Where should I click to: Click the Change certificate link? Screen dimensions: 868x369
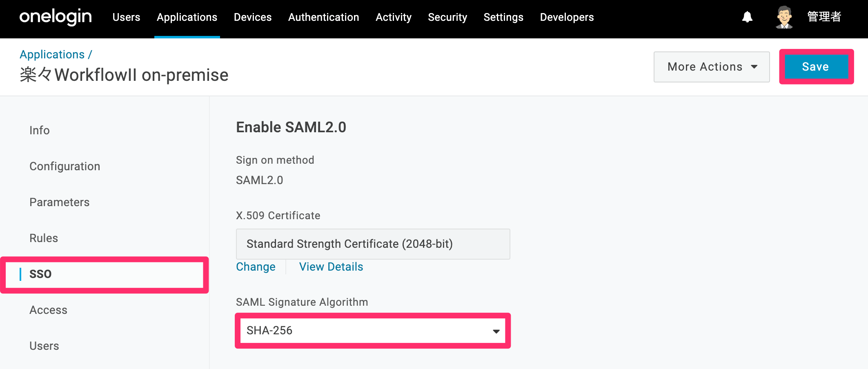[x=256, y=267]
